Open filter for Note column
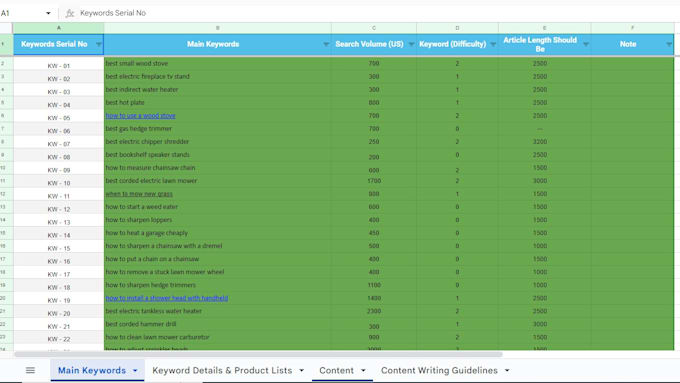Viewport: 680px width, 383px height. point(668,44)
